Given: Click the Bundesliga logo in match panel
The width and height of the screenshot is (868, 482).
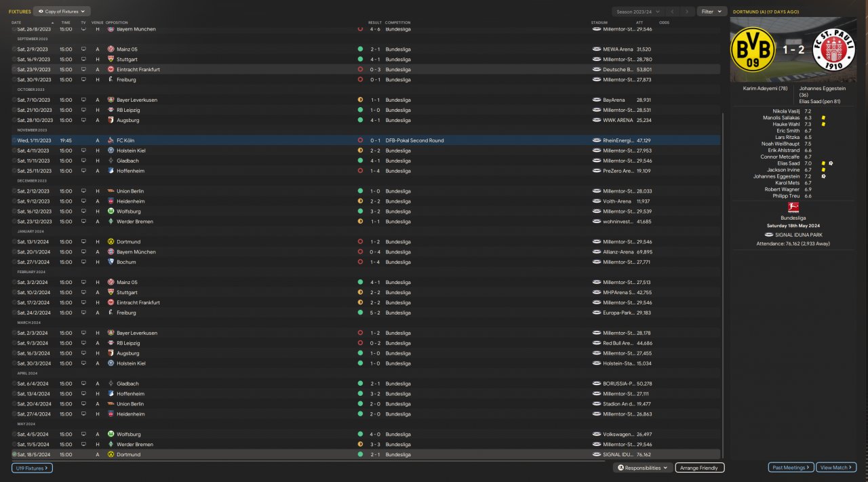Looking at the screenshot, I should [x=793, y=207].
